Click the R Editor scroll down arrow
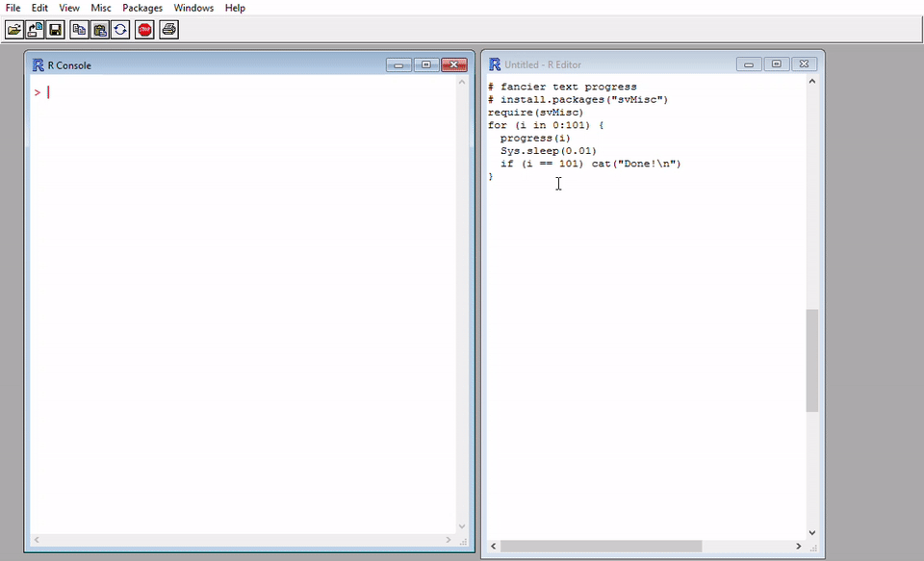This screenshot has width=924, height=561. tap(812, 533)
